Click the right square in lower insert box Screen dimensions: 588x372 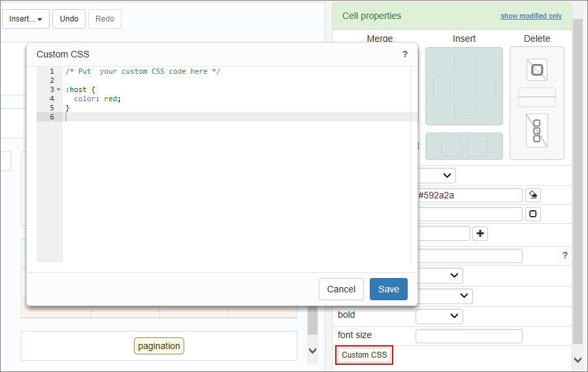click(x=478, y=146)
